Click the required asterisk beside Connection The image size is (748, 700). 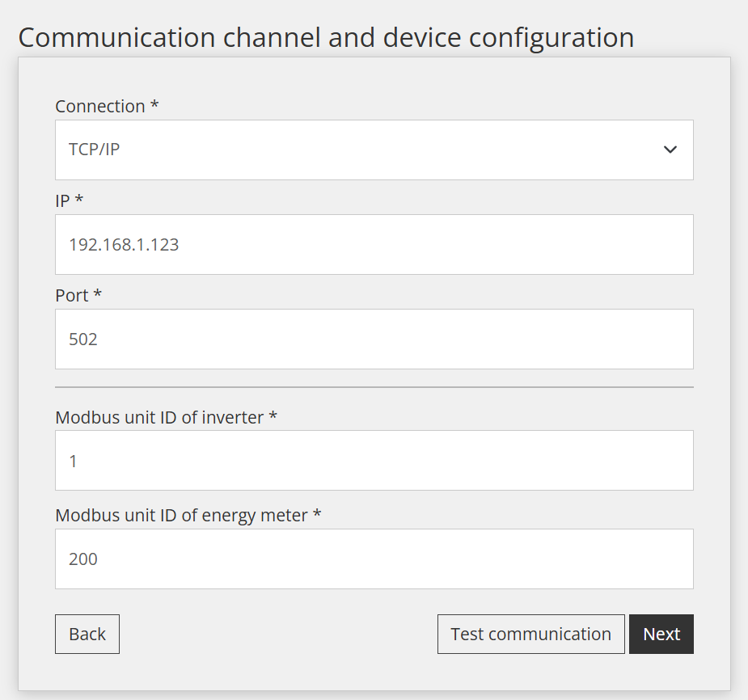click(x=154, y=103)
